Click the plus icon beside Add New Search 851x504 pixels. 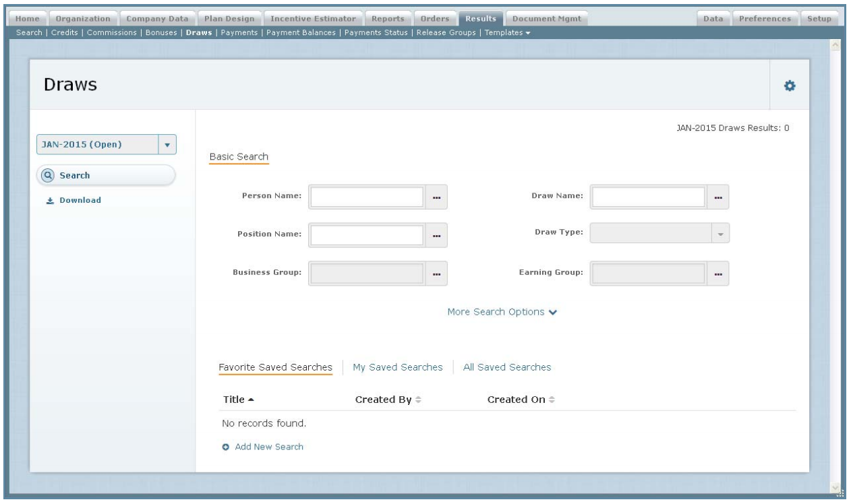pos(226,447)
